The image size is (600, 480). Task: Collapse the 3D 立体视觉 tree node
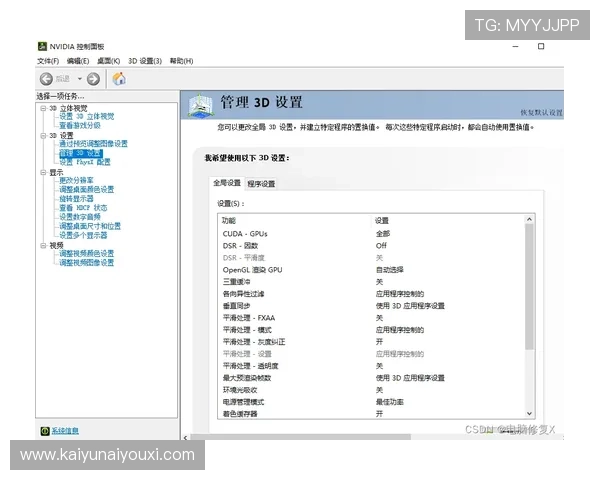(x=43, y=108)
